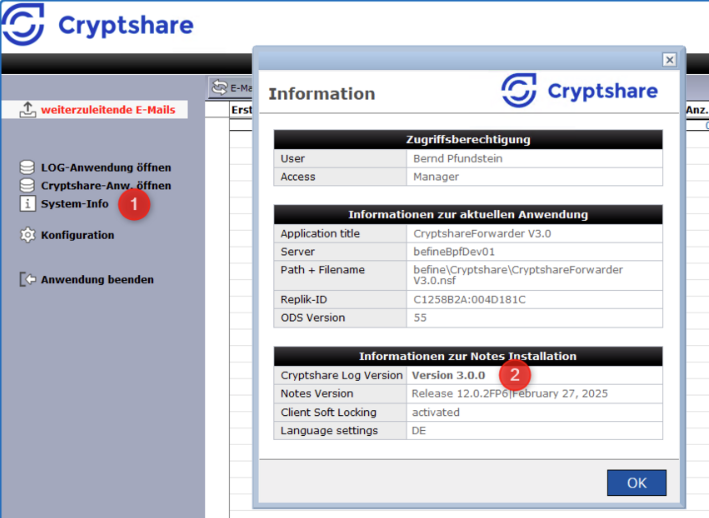This screenshot has width=709, height=518.
Task: Open Cryptshare-Anw. öffnen entry
Action: click(106, 186)
